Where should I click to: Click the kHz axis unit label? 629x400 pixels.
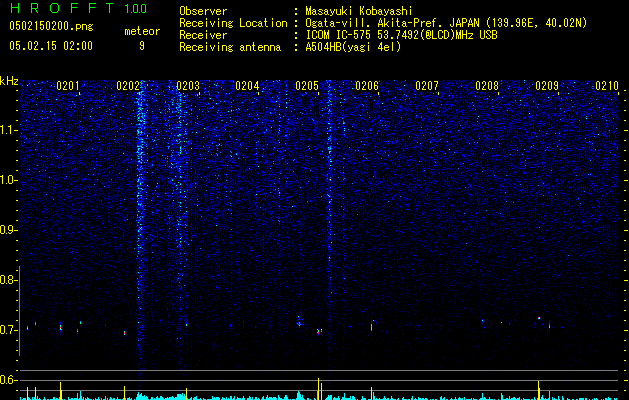9,81
